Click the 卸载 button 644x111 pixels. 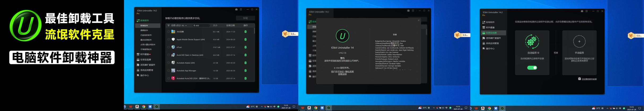(x=245, y=18)
